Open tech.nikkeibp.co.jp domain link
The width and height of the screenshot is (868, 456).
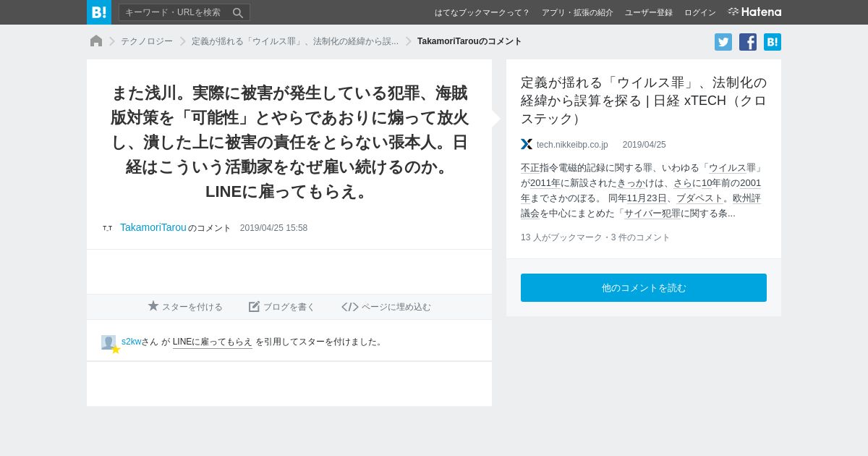572,145
